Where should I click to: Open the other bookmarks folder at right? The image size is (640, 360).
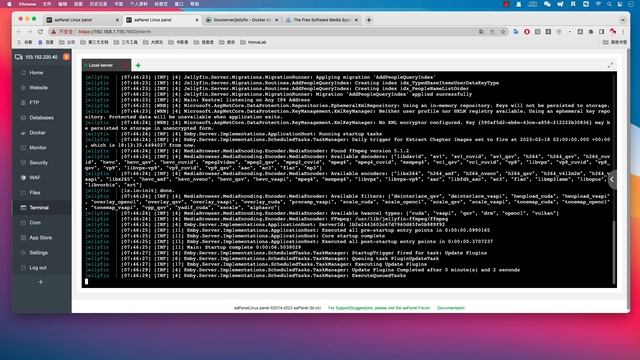coord(615,42)
